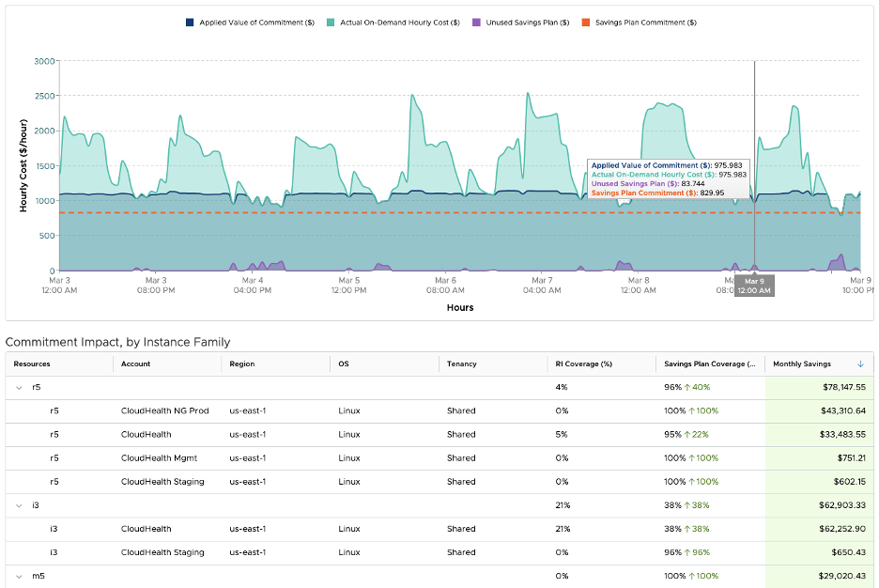879x588 pixels.
Task: Toggle Applied Value of Commitment legend swatch
Action: click(190, 23)
